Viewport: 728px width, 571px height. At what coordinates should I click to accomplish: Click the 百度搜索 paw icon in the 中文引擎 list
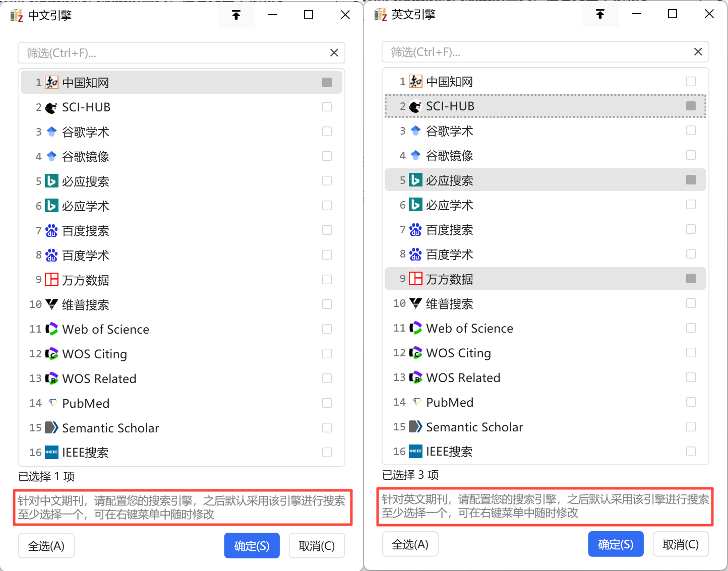[x=51, y=230]
